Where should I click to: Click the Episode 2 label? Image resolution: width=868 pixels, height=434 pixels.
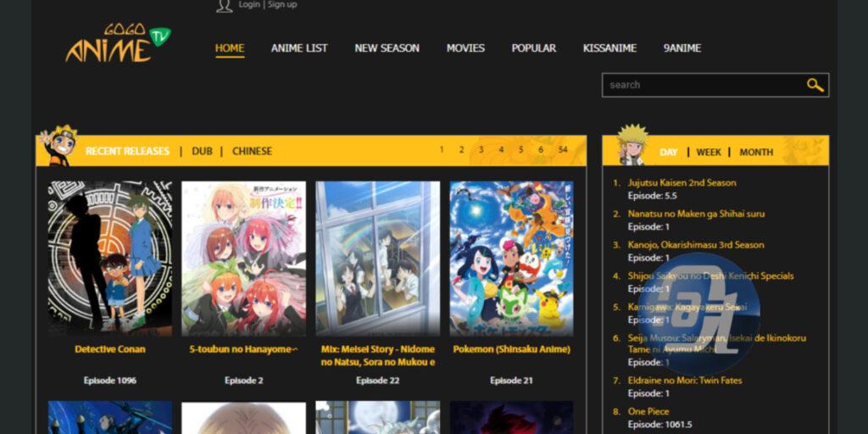(243, 381)
